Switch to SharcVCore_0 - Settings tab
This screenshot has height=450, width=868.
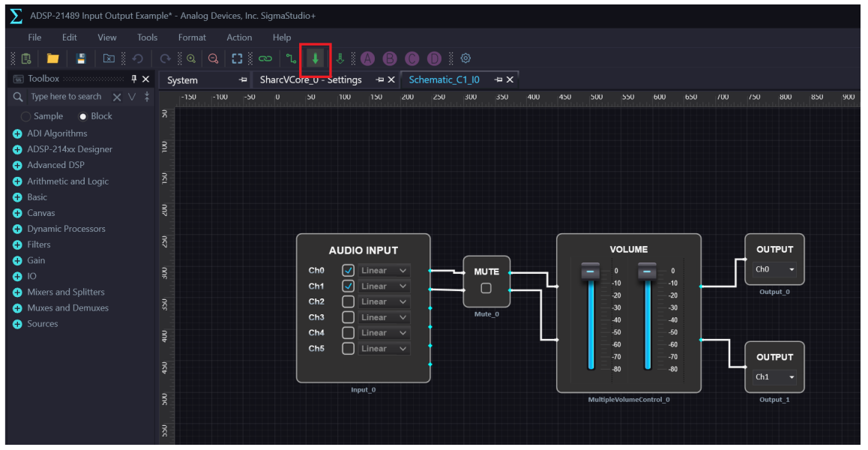310,79
